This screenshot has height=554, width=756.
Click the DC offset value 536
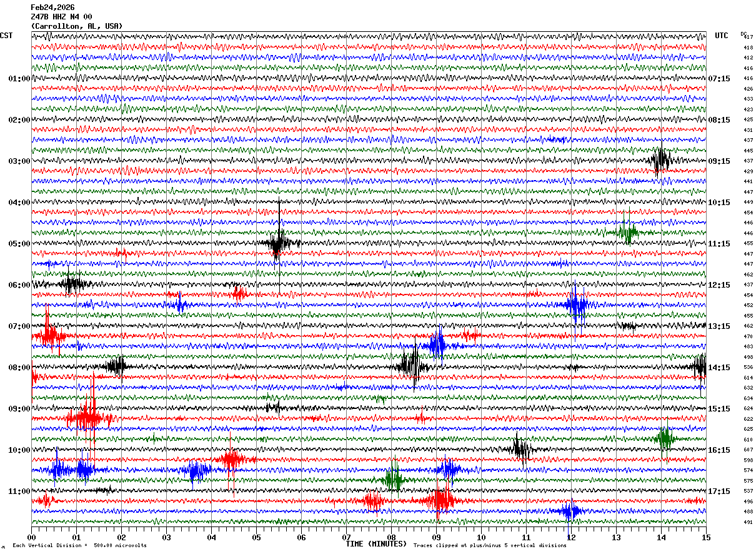748,368
